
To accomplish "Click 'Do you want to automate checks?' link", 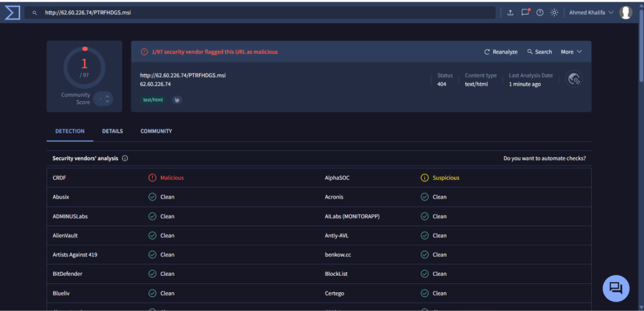I will pyautogui.click(x=548, y=158).
